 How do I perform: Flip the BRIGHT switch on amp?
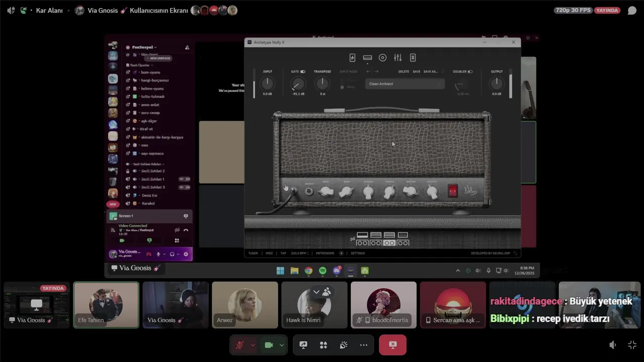click(x=309, y=192)
